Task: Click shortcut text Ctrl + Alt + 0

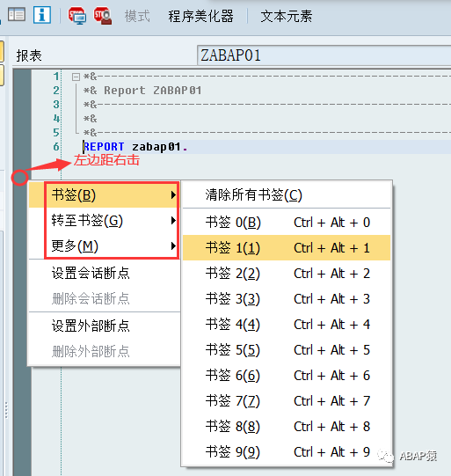Action: click(x=332, y=223)
